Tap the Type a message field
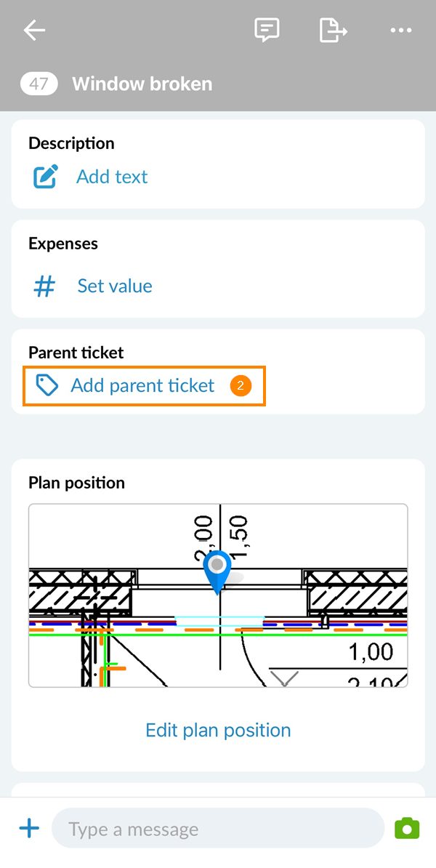436x868 pixels. coord(217,829)
